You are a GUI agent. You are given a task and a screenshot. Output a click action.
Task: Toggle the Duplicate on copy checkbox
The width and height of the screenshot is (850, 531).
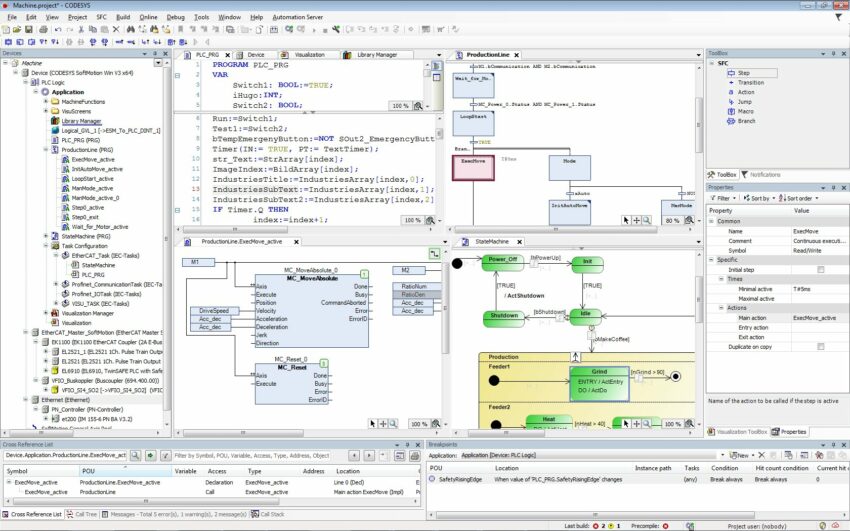(x=821, y=347)
